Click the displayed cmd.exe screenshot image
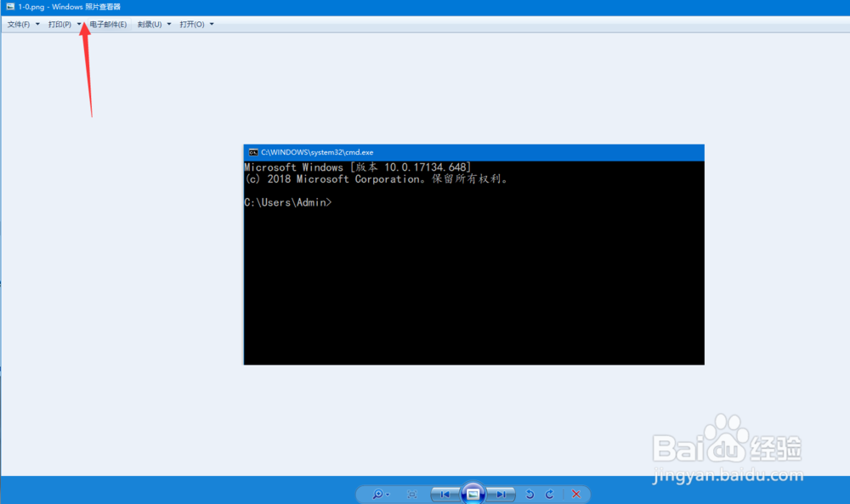The width and height of the screenshot is (850, 504). [x=473, y=254]
